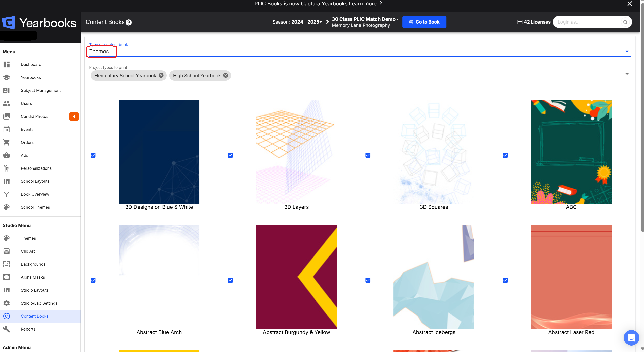Uncheck 3D Designs on Blue & White
The image size is (644, 352).
[x=93, y=155]
